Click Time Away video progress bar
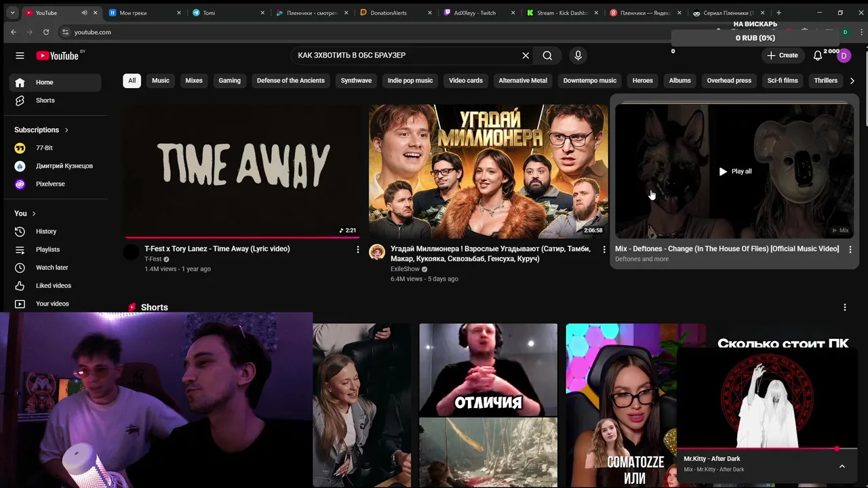This screenshot has height=488, width=868. point(241,237)
